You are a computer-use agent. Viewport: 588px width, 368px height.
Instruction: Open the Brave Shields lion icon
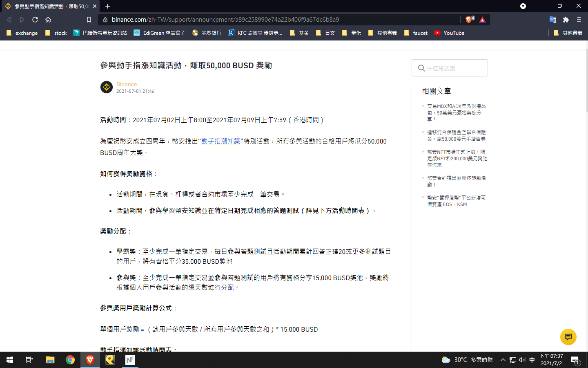(x=469, y=19)
